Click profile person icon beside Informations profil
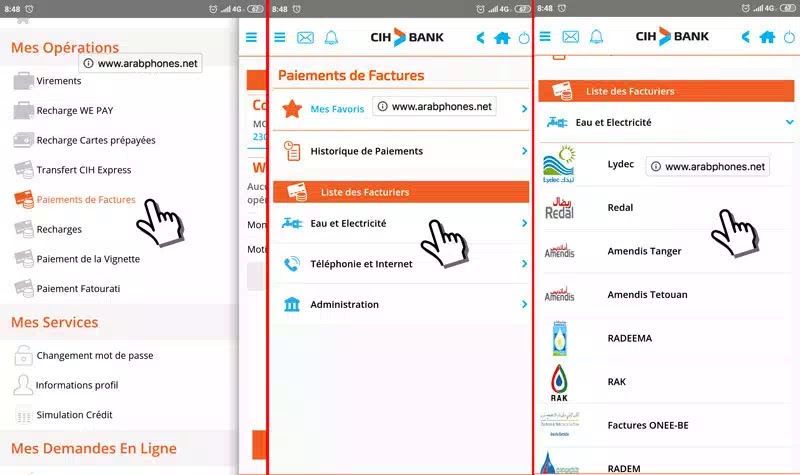 pos(23,385)
